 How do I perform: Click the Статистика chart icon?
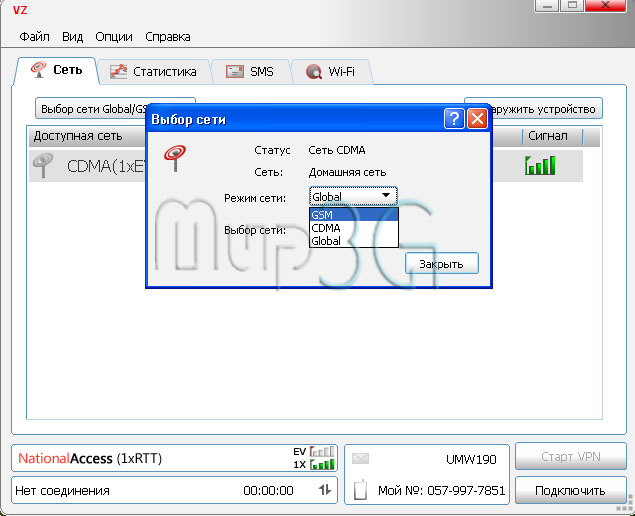118,72
